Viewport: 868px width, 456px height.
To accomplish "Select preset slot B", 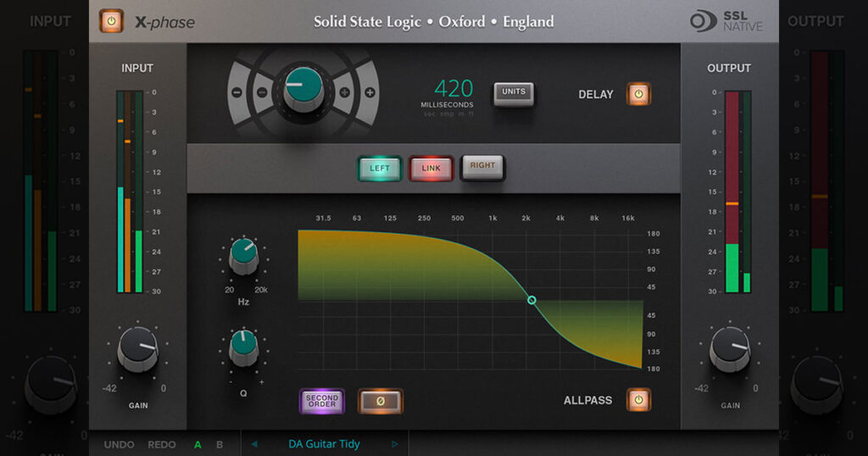I will tap(220, 444).
